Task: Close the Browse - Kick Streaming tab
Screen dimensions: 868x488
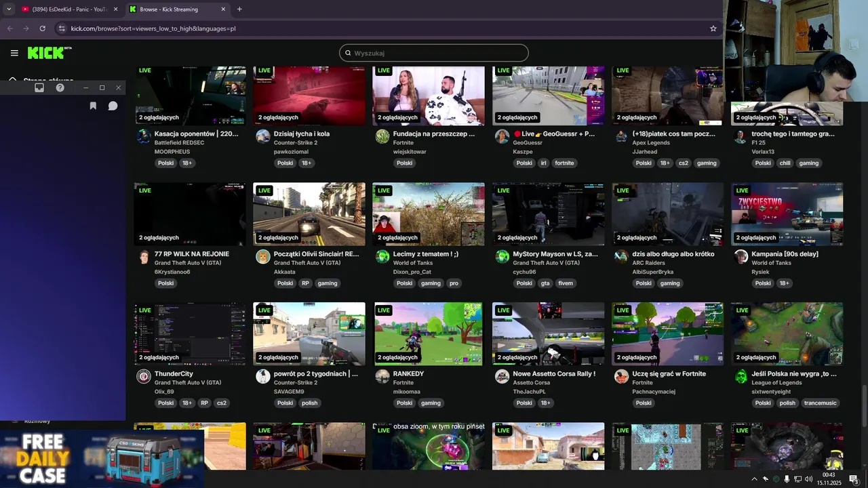Action: [x=223, y=9]
